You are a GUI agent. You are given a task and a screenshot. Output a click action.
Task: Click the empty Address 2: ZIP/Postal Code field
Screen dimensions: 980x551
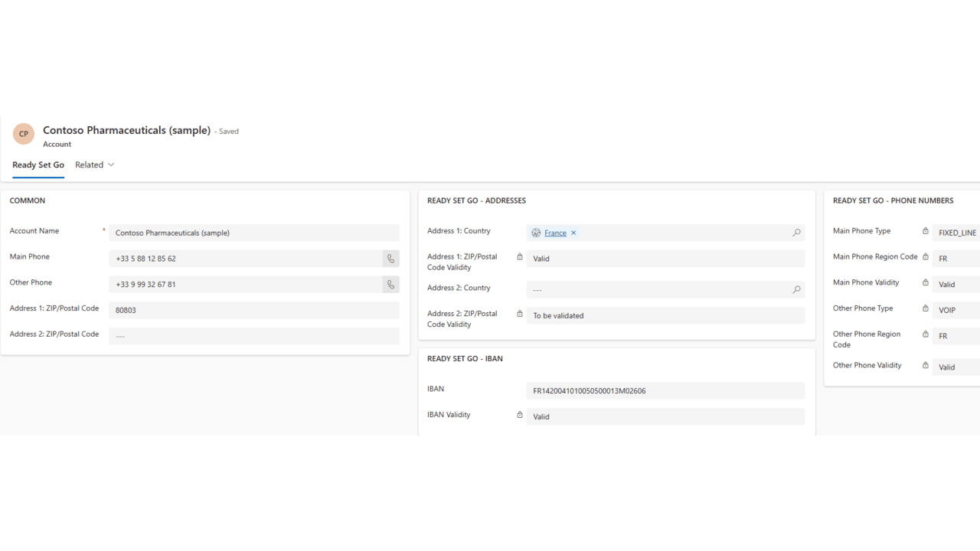pyautogui.click(x=254, y=336)
